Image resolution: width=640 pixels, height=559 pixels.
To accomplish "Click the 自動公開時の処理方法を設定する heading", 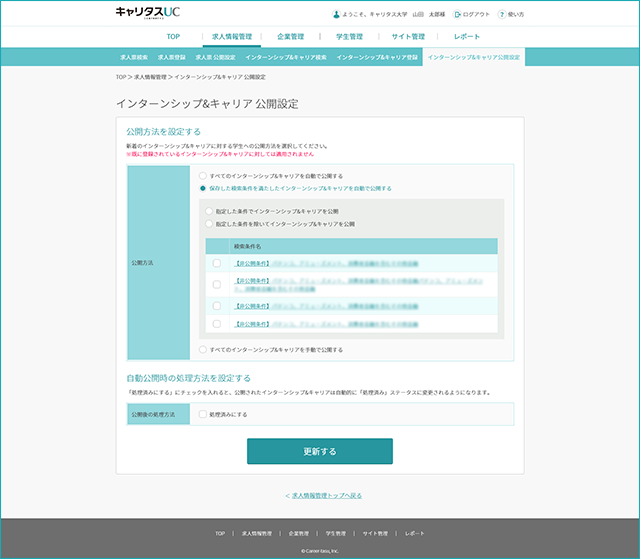I will click(188, 378).
